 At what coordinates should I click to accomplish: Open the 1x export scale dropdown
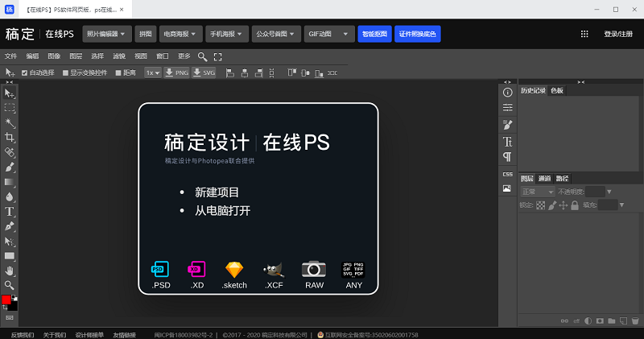pos(153,72)
